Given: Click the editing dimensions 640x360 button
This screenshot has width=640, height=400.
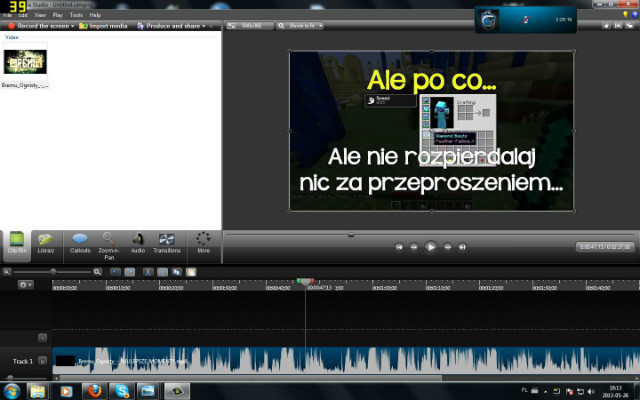Looking at the screenshot, I should [x=250, y=26].
